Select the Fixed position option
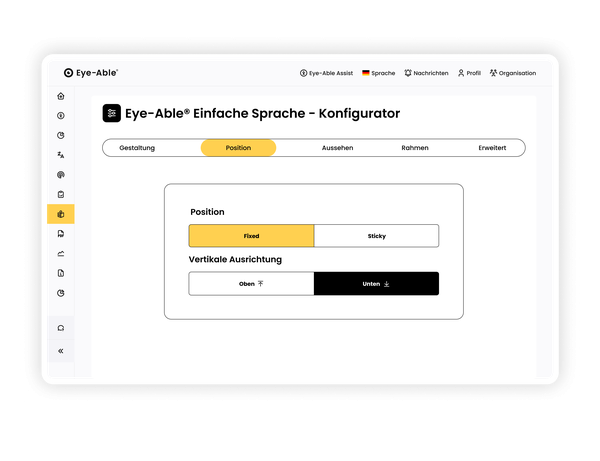The width and height of the screenshot is (600, 461). click(251, 236)
